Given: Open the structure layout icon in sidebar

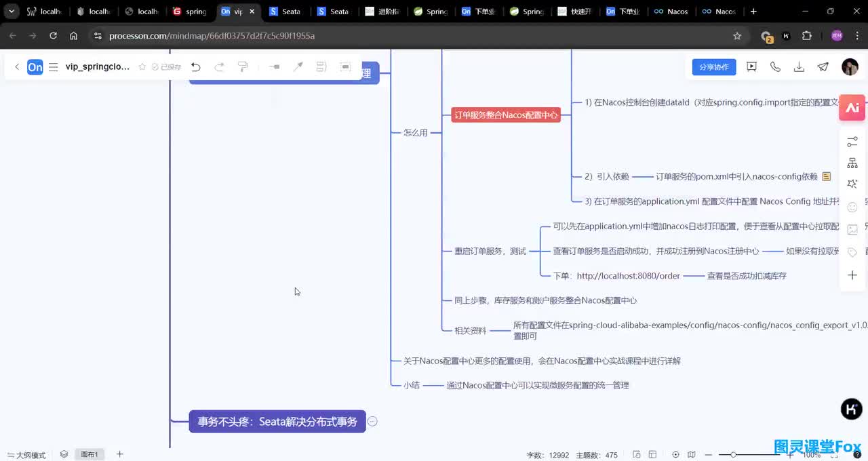Looking at the screenshot, I should [x=852, y=163].
